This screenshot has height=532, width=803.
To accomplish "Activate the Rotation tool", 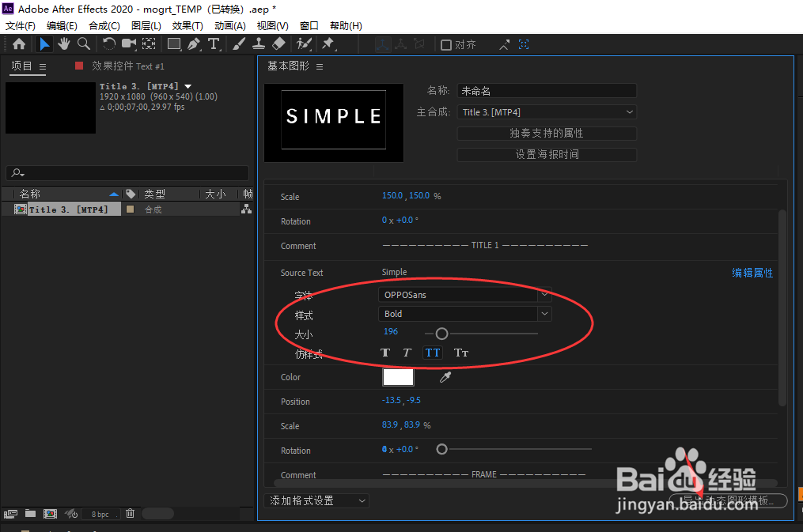I will tap(109, 43).
